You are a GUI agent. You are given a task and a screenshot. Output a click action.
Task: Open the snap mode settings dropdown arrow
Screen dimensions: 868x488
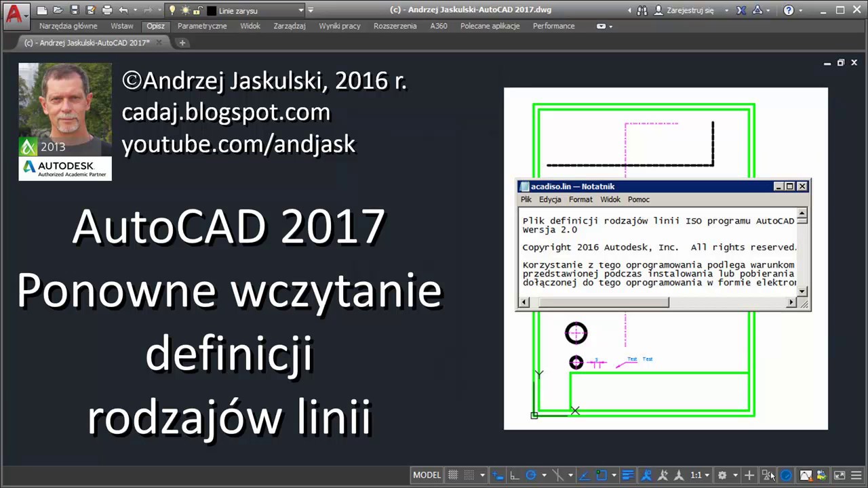pyautogui.click(x=482, y=476)
